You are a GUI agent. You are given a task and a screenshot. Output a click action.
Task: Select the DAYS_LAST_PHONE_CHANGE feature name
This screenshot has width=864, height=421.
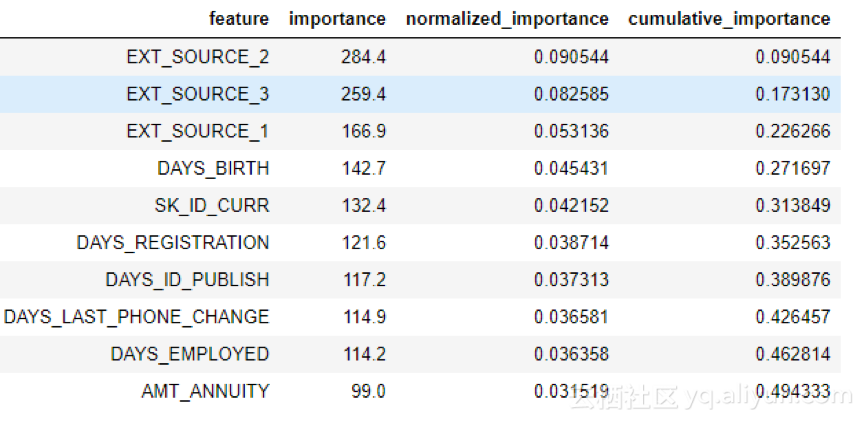pos(137,316)
